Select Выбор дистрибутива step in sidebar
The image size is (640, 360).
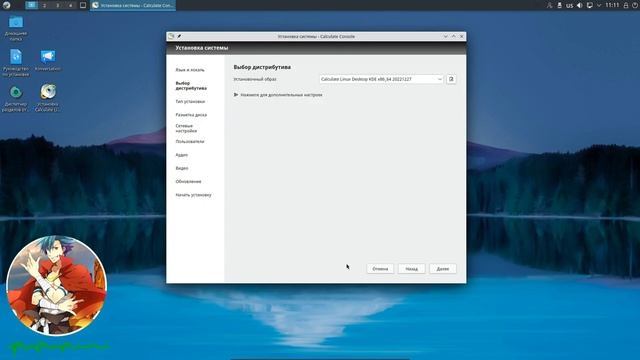coord(191,86)
